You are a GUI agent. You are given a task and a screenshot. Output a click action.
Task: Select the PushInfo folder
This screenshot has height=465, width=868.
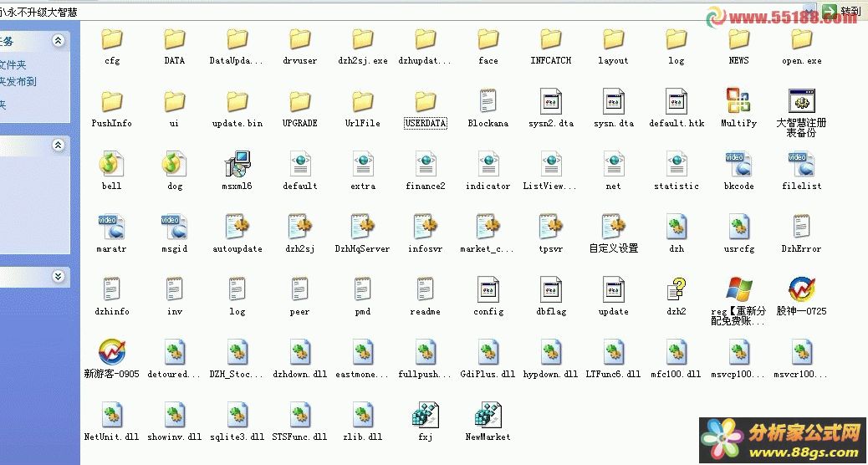tap(112, 110)
